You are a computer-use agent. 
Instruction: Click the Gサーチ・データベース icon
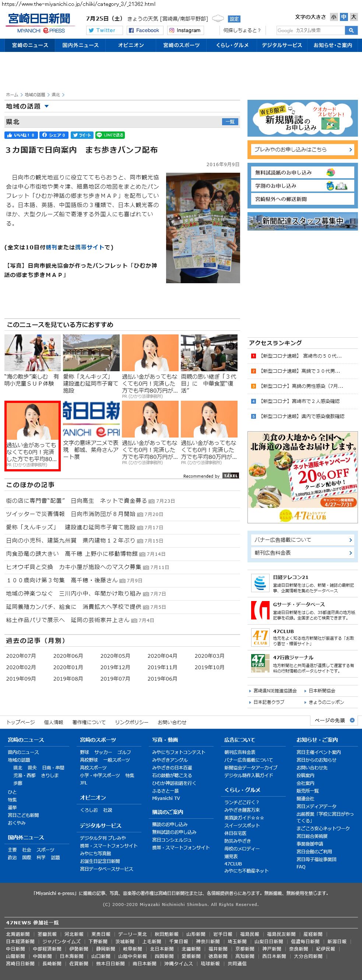click(260, 610)
